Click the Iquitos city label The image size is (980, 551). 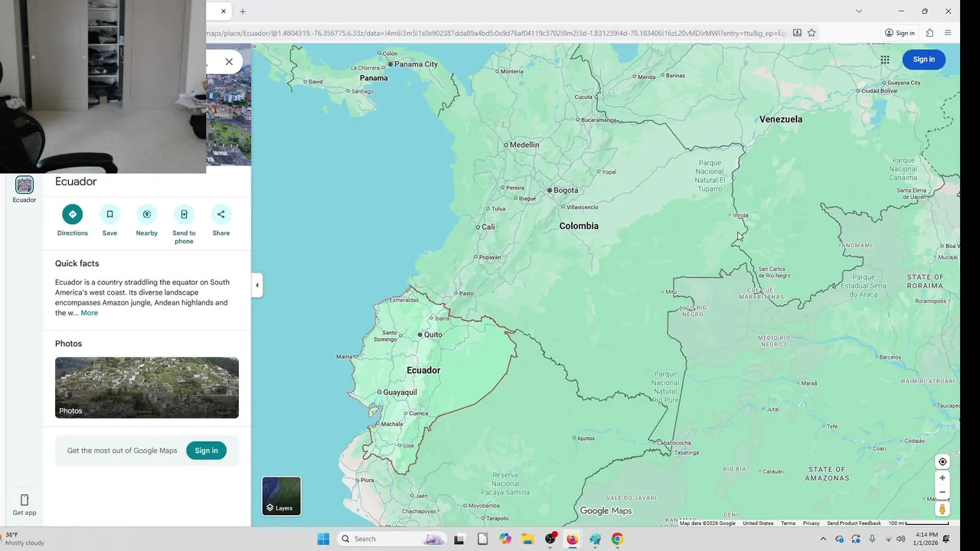[x=586, y=439]
